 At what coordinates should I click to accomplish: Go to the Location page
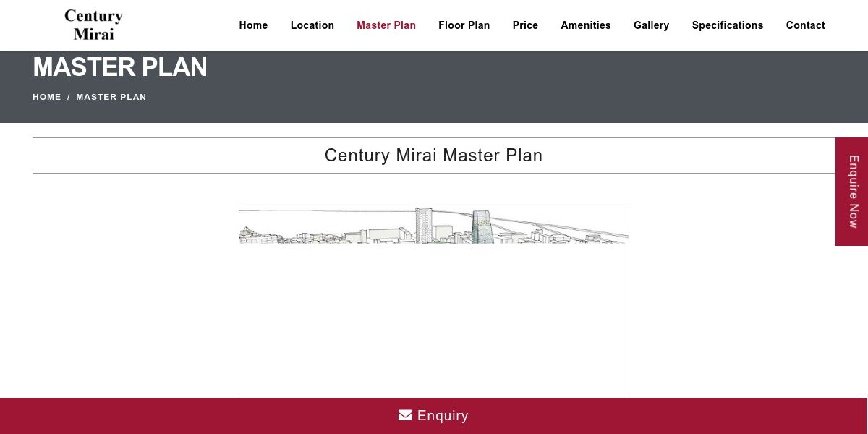[312, 25]
